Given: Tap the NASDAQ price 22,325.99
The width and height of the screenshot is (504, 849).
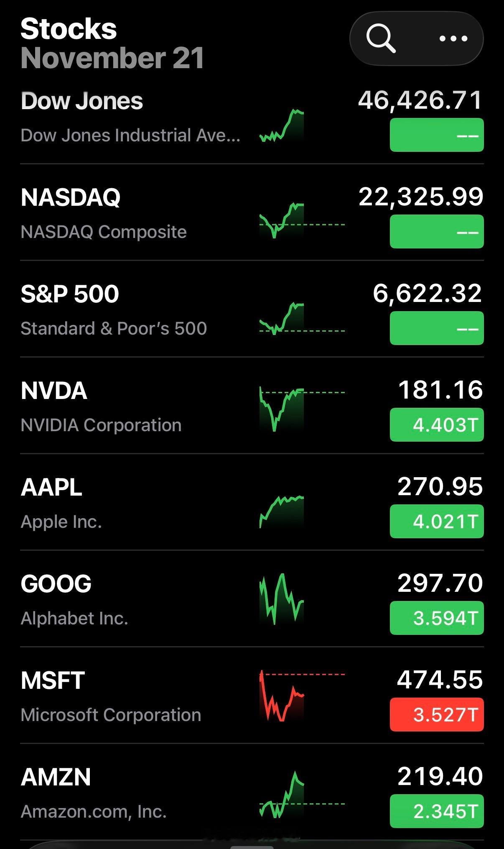Looking at the screenshot, I should [421, 197].
